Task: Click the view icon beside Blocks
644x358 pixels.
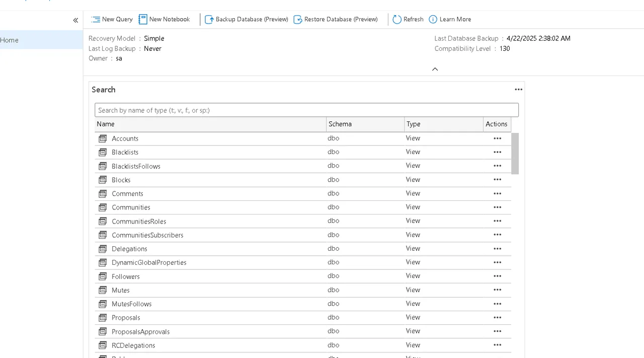Action: pos(103,180)
